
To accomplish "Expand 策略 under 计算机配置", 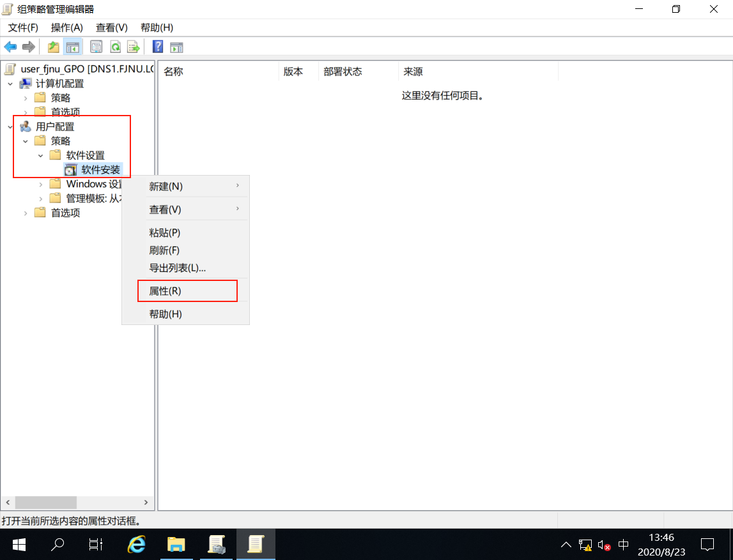I will pyautogui.click(x=26, y=98).
